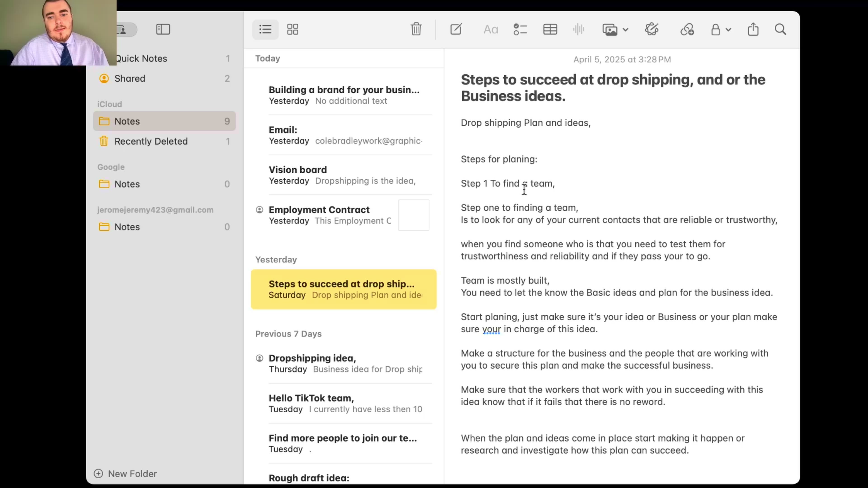
Task: Switch to list view
Action: pos(265,29)
